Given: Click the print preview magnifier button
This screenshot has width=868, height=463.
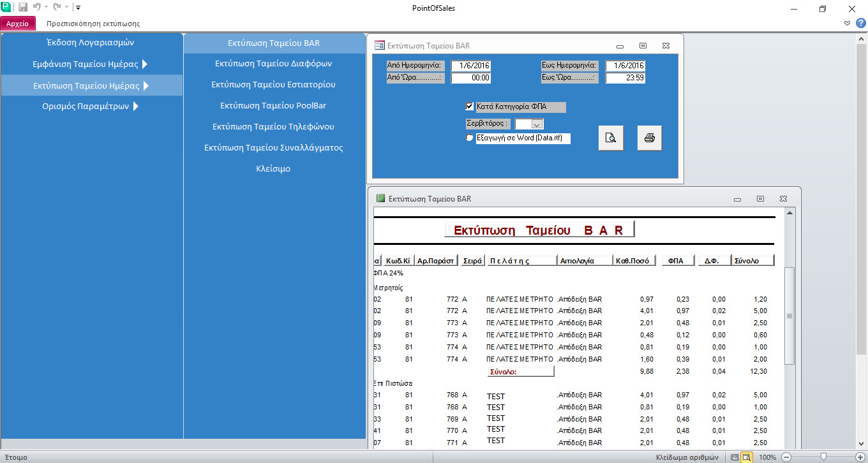Looking at the screenshot, I should click(611, 138).
